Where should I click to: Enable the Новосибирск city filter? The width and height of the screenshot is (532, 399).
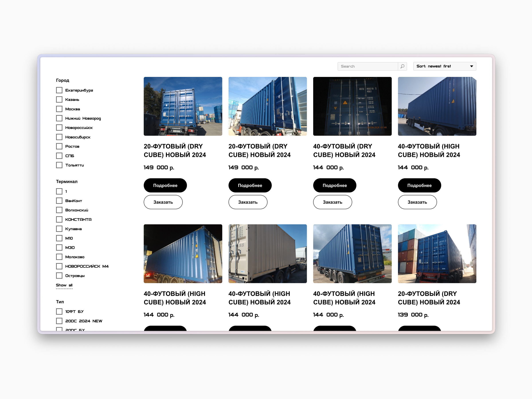pos(59,137)
